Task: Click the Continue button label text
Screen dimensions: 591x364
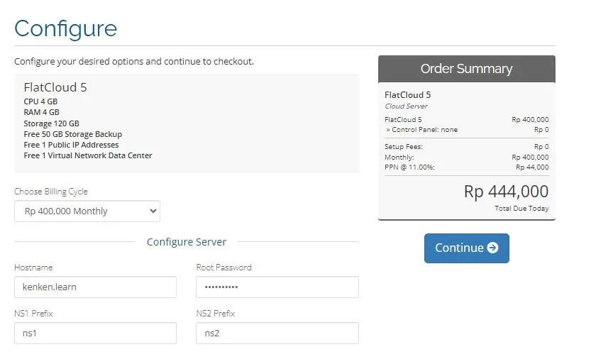Action: (x=459, y=248)
